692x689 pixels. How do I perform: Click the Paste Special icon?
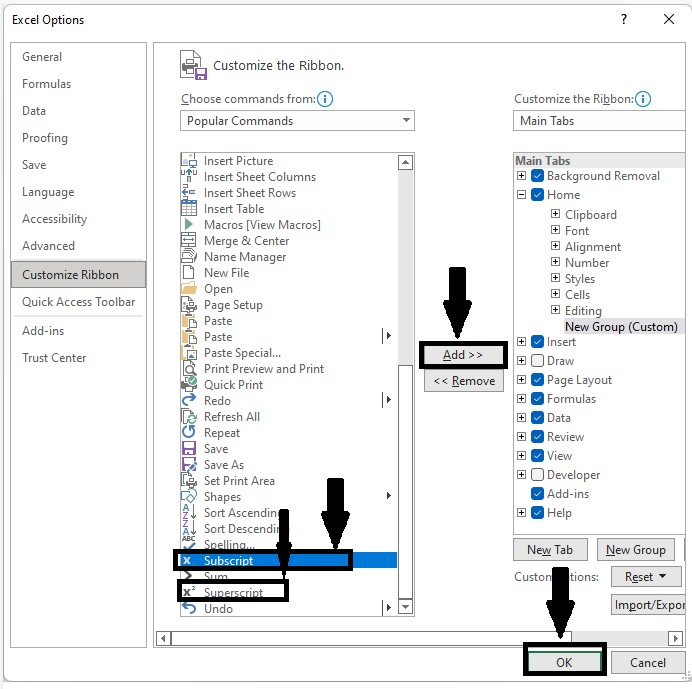(x=189, y=353)
